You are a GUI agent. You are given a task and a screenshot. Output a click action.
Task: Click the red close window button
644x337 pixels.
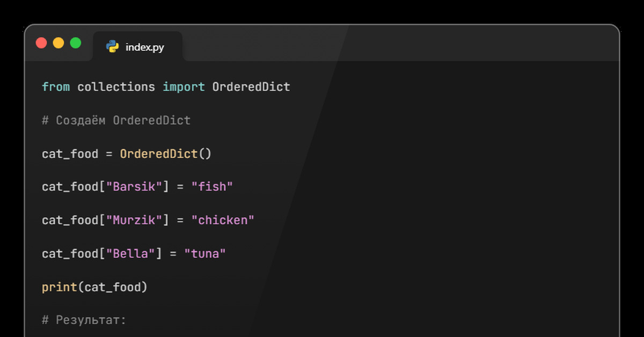(41, 43)
